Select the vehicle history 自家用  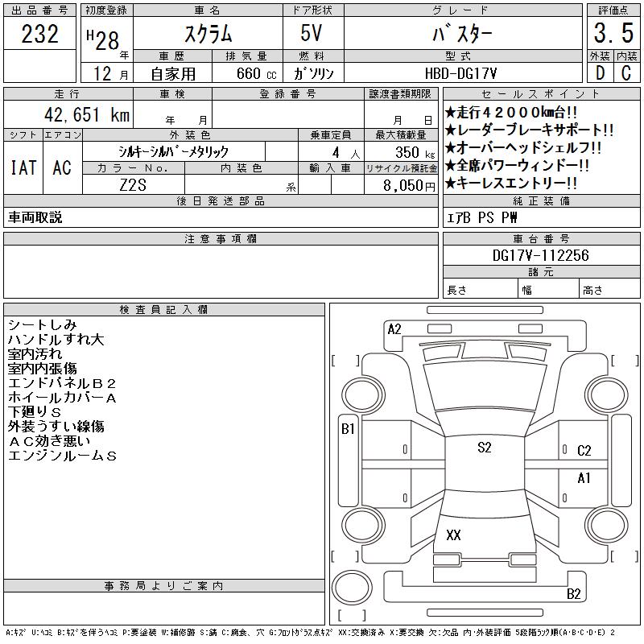173,74
